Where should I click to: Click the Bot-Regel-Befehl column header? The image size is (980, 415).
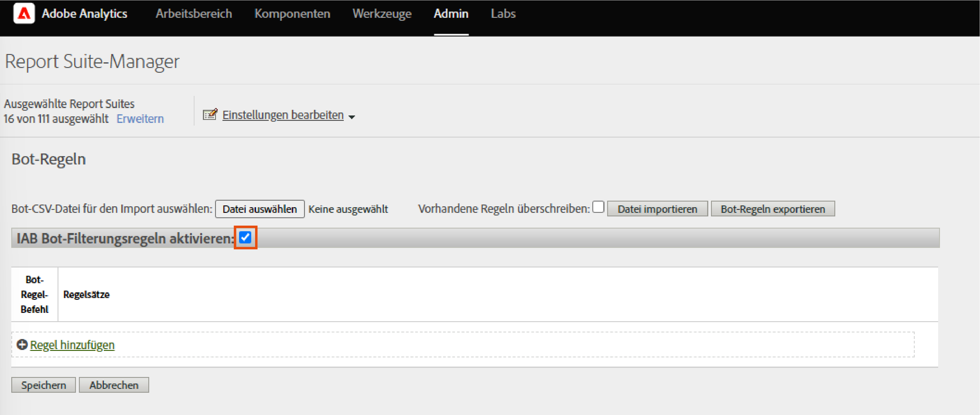coord(35,294)
